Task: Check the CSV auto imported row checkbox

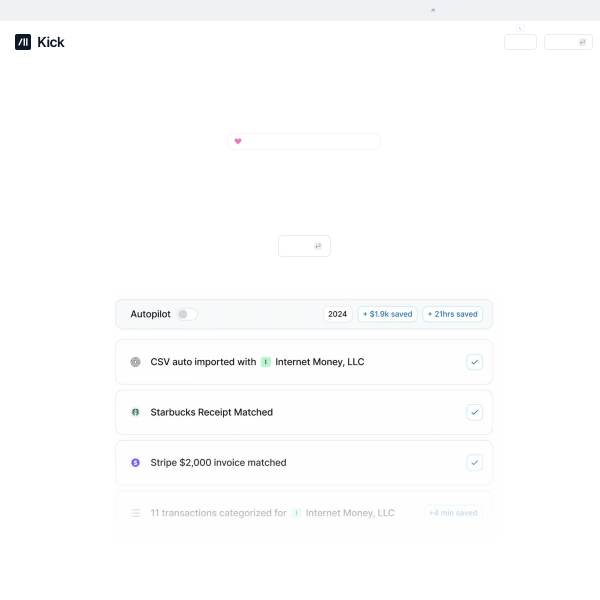Action: pos(474,362)
